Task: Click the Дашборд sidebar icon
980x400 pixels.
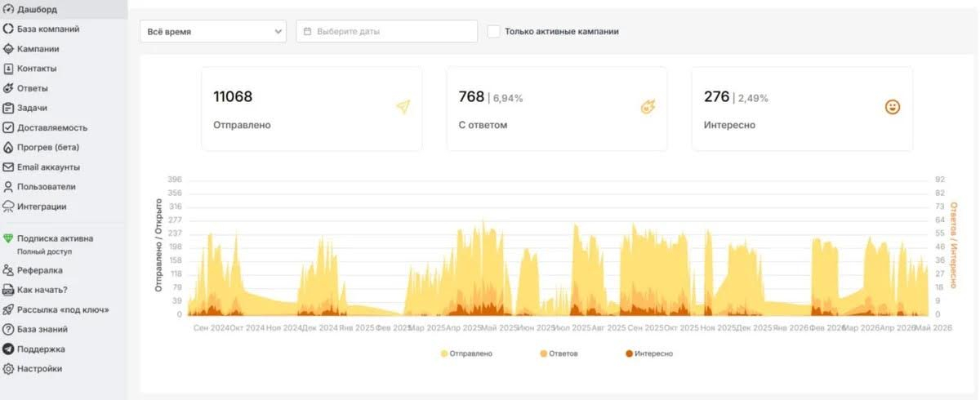Action: click(8, 9)
